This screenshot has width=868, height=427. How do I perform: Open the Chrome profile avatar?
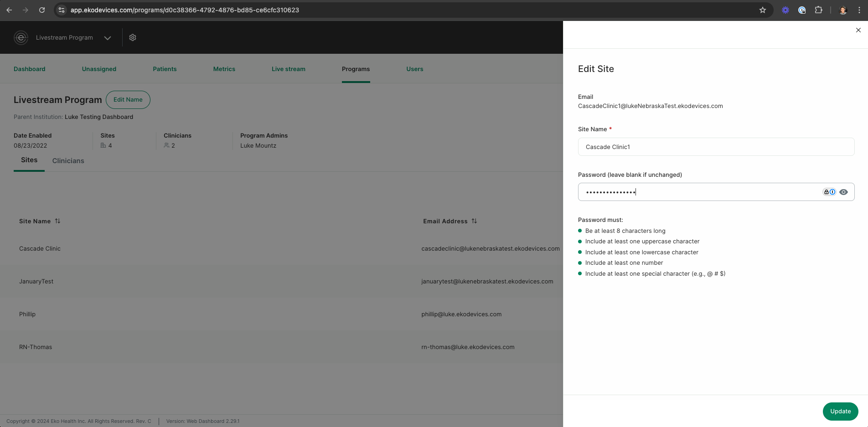[843, 10]
